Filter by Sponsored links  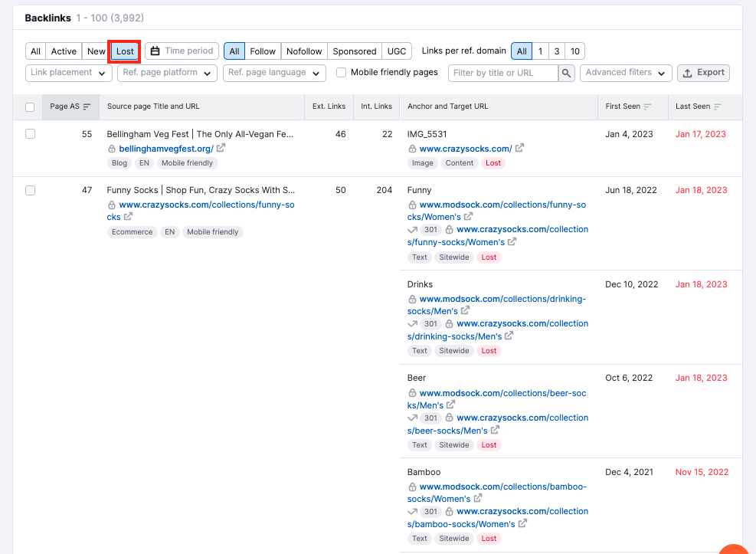point(355,51)
